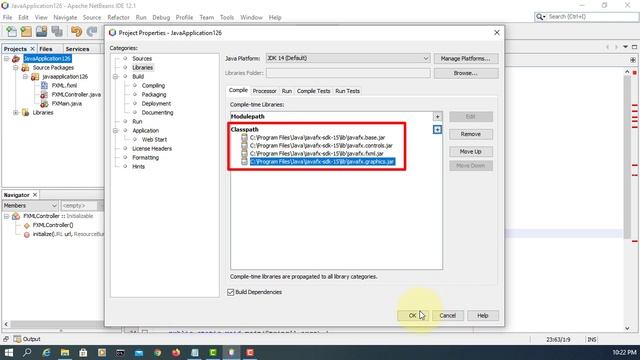
Task: Open the Tools menu
Action: 227,18
